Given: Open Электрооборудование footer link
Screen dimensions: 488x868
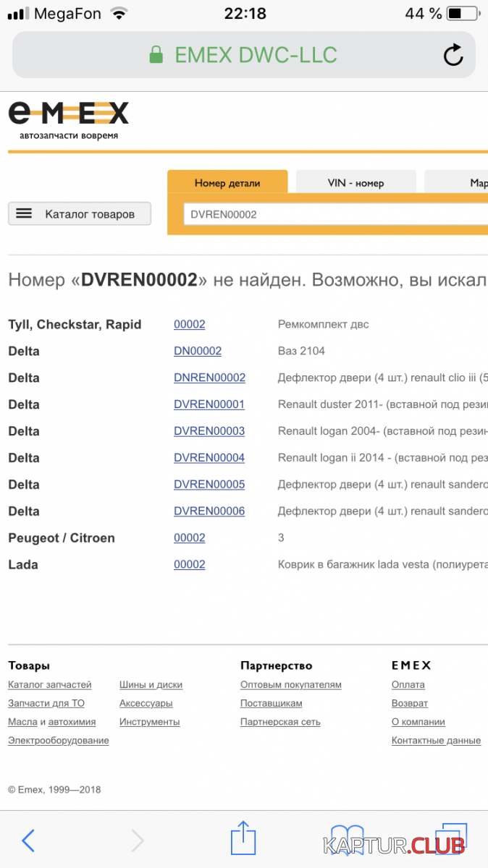Looking at the screenshot, I should [59, 741].
